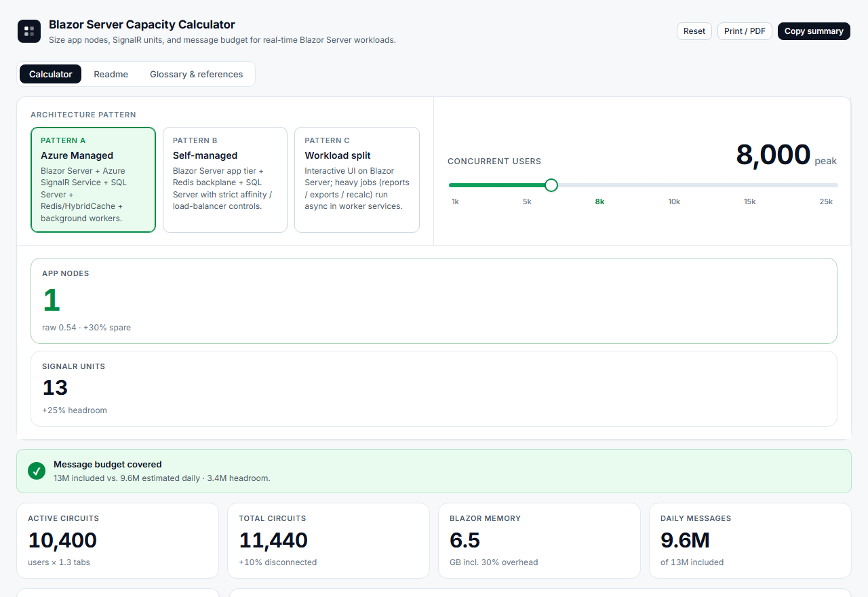Image resolution: width=868 pixels, height=597 pixels.
Task: Click the 5k slider tick label
Action: (527, 201)
